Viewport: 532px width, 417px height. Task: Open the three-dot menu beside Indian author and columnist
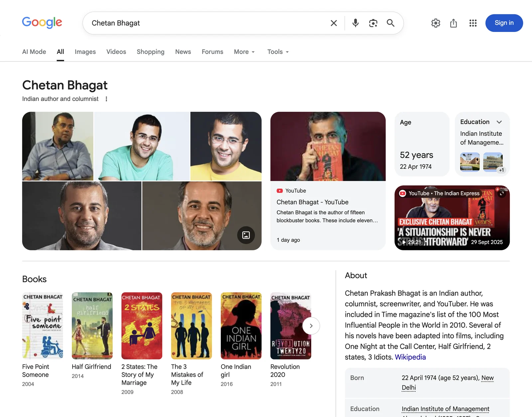click(x=106, y=99)
